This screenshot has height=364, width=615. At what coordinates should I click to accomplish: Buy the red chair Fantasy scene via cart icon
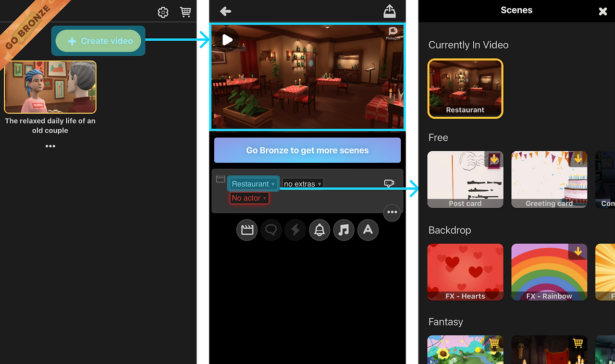[x=578, y=343]
